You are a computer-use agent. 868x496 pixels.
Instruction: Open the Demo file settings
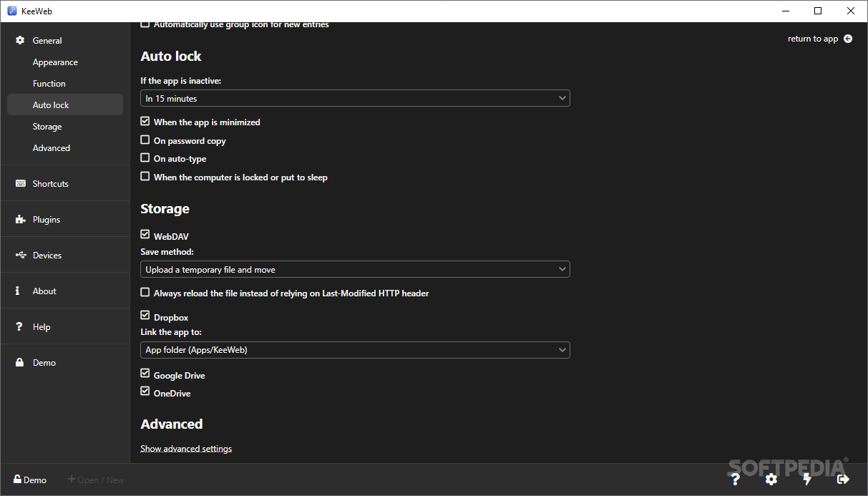(x=65, y=363)
